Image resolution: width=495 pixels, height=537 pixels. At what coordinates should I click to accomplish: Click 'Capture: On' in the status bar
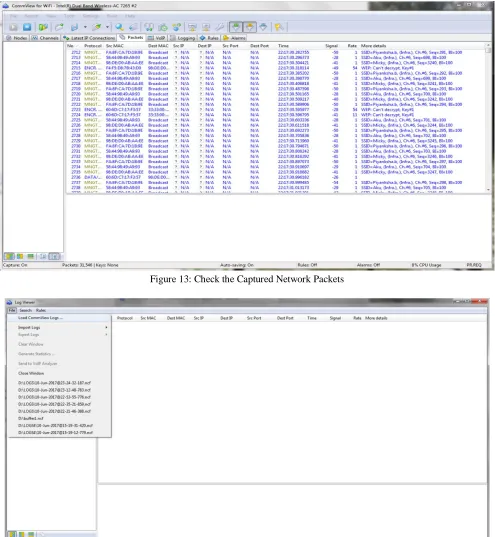15,265
